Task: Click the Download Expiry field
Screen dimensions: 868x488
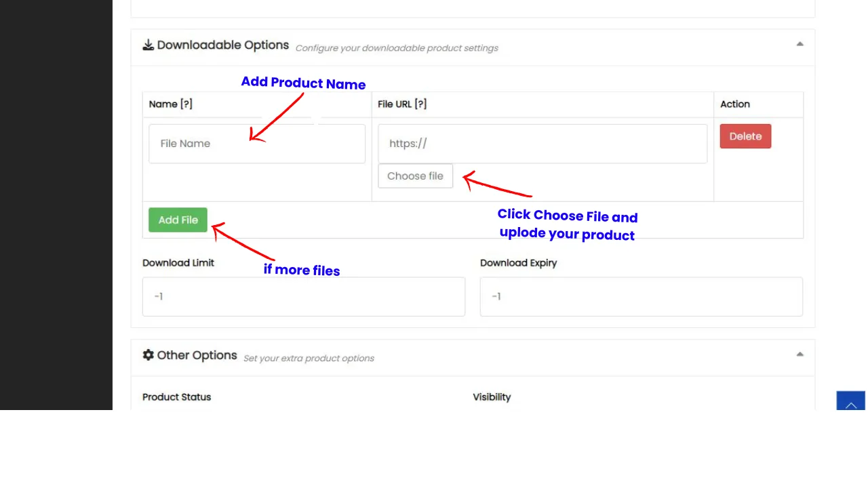Action: (x=642, y=296)
